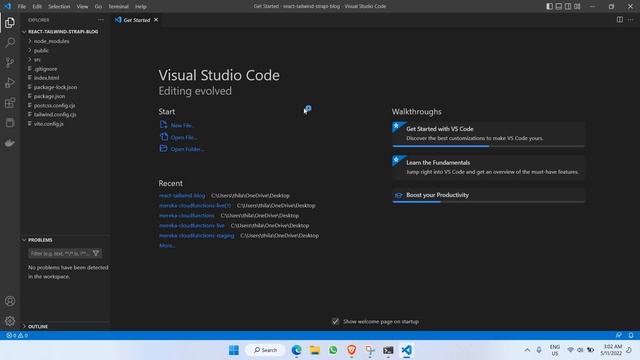Image resolution: width=640 pixels, height=360 pixels.
Task: Select the Get Started tab
Action: pos(137,20)
